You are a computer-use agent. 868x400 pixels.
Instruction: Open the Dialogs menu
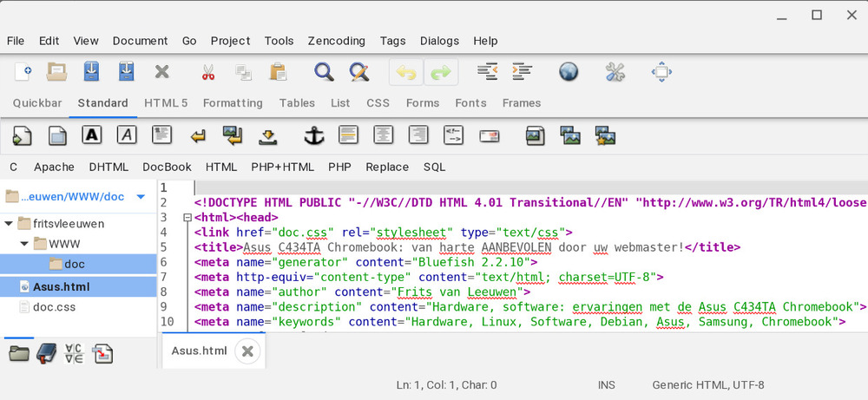tap(439, 41)
